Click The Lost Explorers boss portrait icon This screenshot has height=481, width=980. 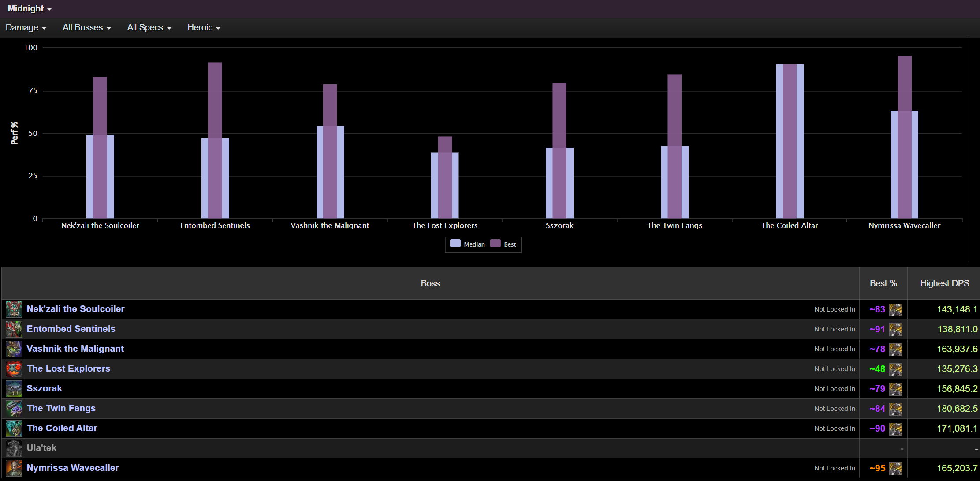tap(14, 369)
